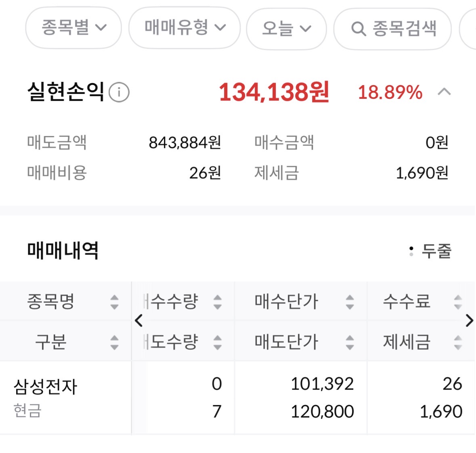Open the 종목별 dropdown filter
The image size is (476, 453).
[73, 28]
